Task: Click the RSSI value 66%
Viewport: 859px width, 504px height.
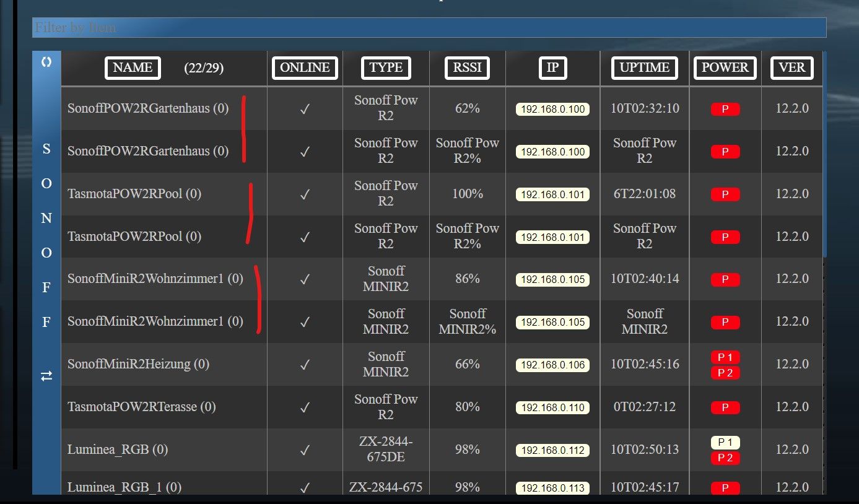Action: (468, 364)
